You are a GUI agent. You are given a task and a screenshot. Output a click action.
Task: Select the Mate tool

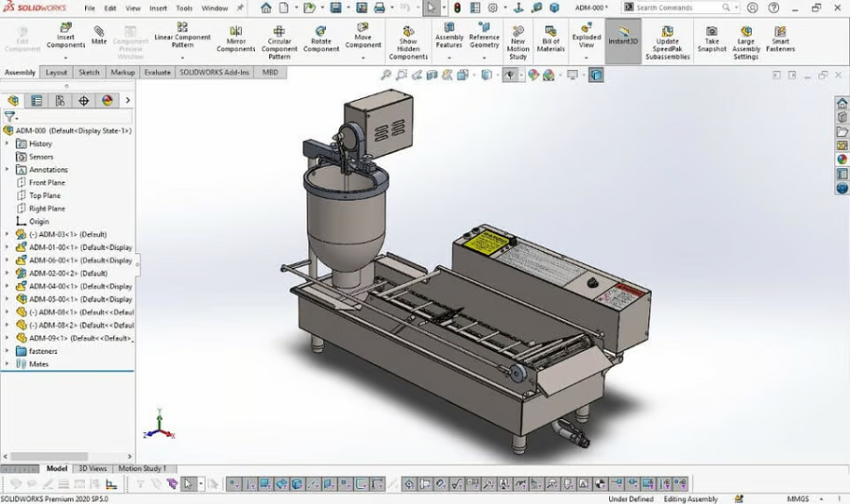coord(99,35)
